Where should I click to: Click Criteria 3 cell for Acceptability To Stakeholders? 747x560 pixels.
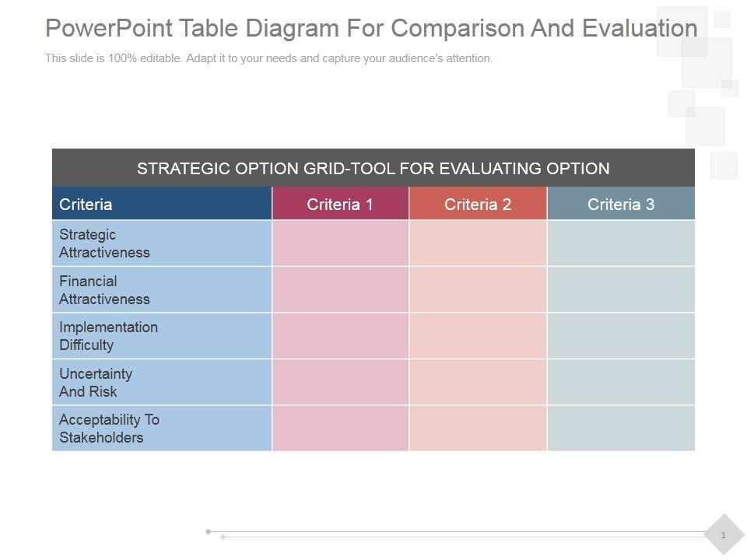(x=621, y=429)
